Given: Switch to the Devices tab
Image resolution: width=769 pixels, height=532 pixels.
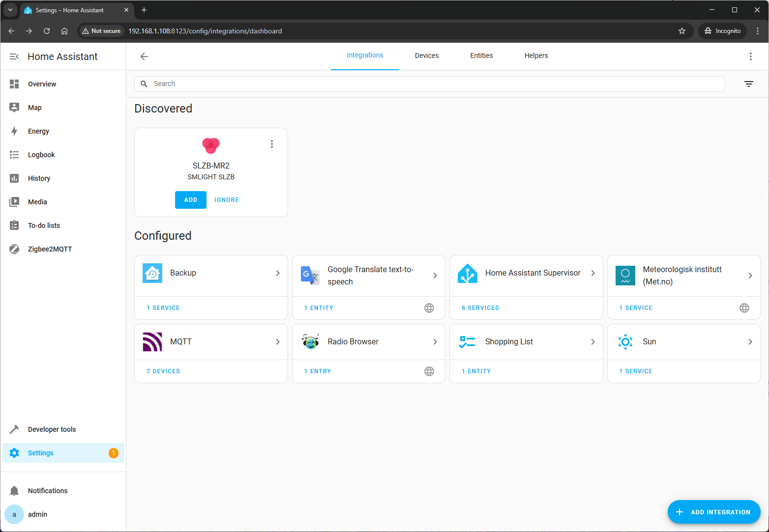Looking at the screenshot, I should pos(426,56).
